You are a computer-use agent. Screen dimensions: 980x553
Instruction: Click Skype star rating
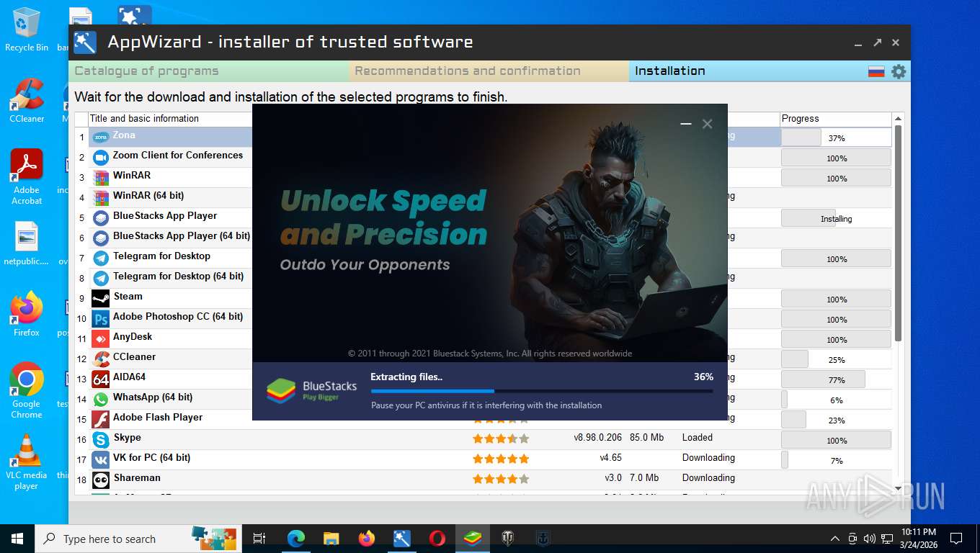501,439
